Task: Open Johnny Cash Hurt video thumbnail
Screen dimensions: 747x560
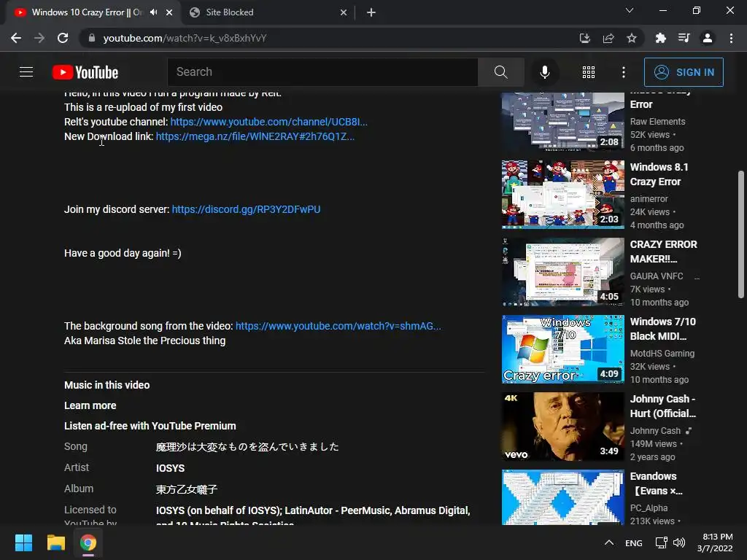Action: (x=562, y=426)
